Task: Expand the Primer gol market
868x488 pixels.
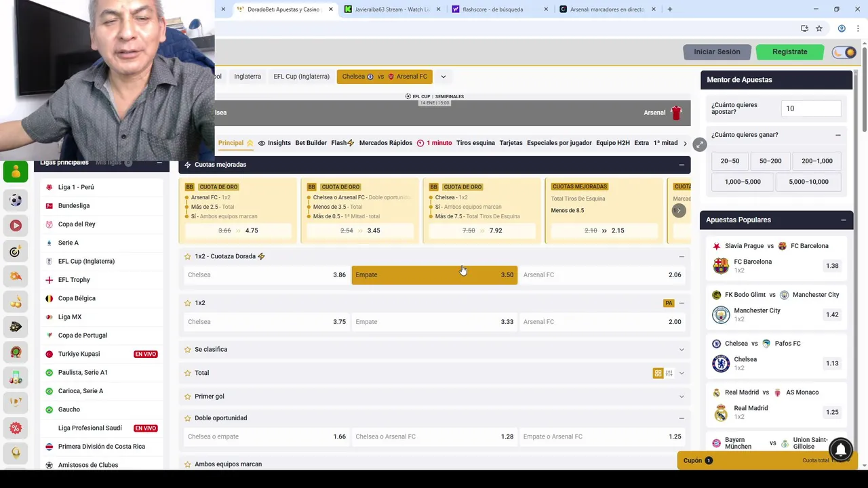Action: [682, 396]
